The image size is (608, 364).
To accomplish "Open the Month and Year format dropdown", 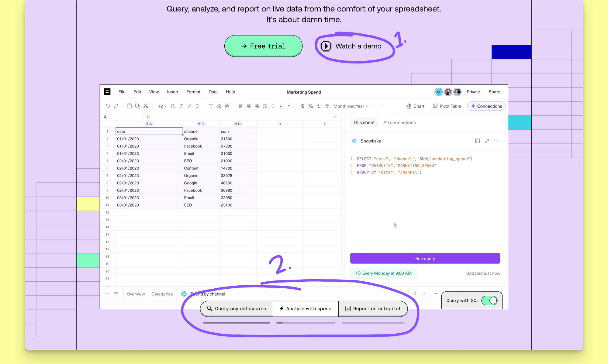I will pyautogui.click(x=351, y=106).
